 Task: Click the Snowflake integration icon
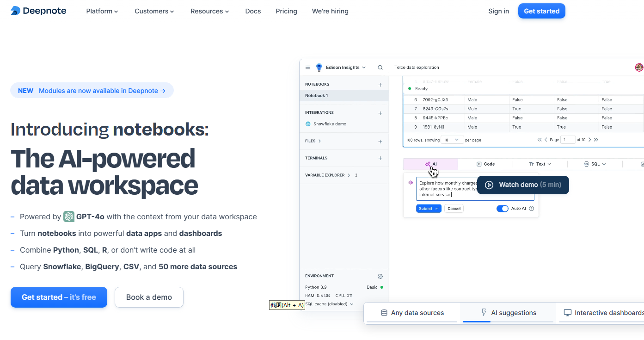[308, 124]
